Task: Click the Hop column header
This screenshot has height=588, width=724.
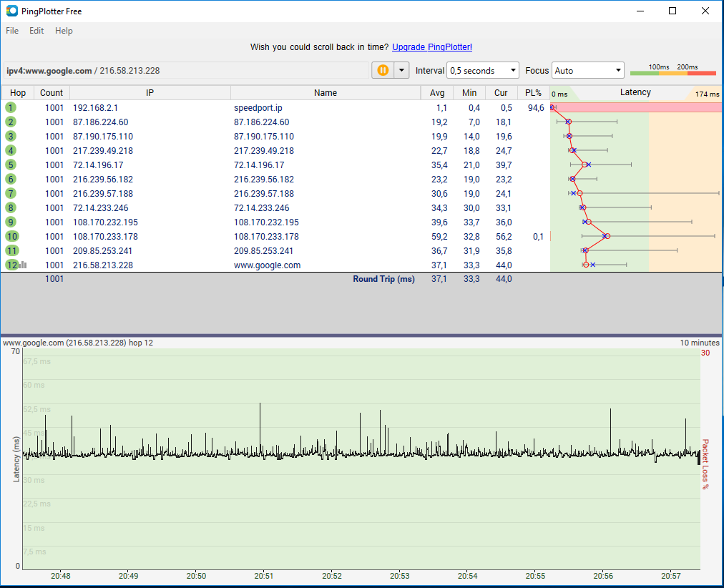Action: (18, 93)
